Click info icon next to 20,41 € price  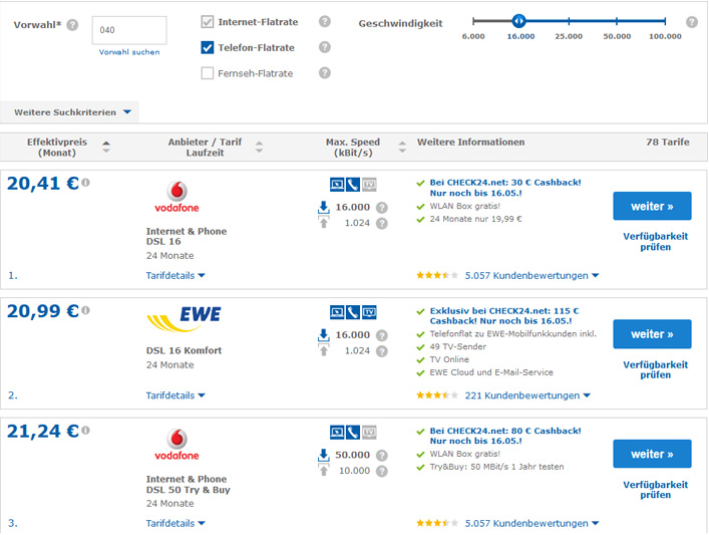[x=85, y=183]
